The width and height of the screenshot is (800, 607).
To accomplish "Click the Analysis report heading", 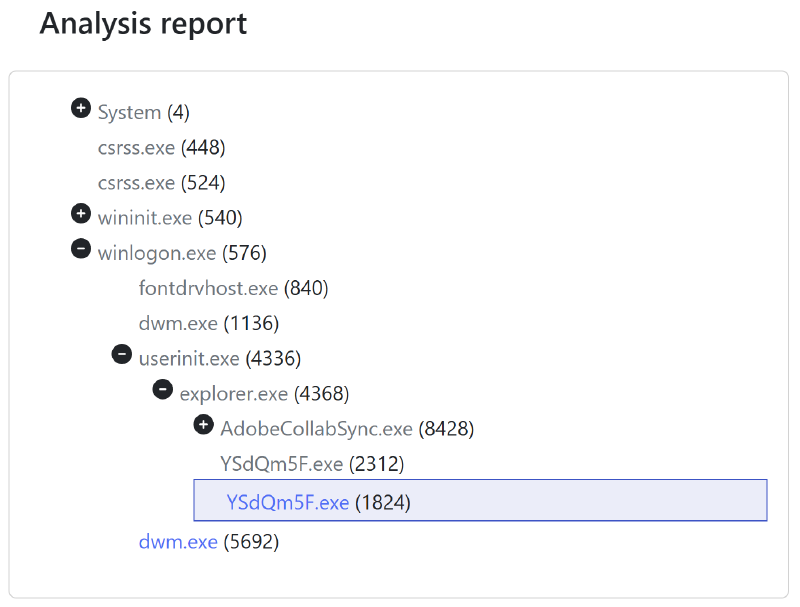I will click(143, 23).
